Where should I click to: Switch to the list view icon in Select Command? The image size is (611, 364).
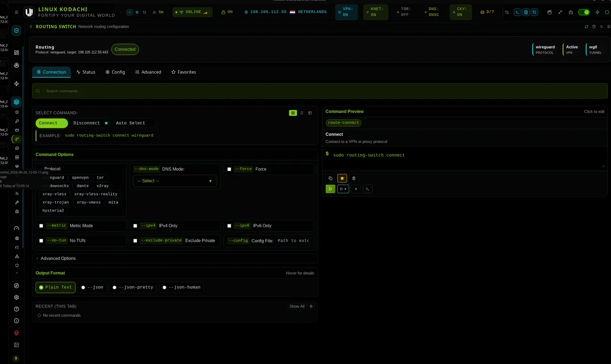302,113
